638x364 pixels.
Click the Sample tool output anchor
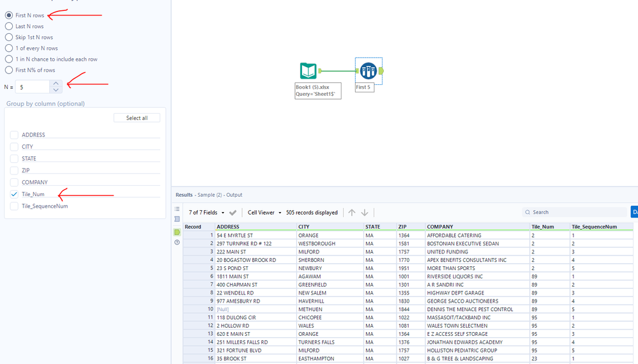pyautogui.click(x=381, y=71)
